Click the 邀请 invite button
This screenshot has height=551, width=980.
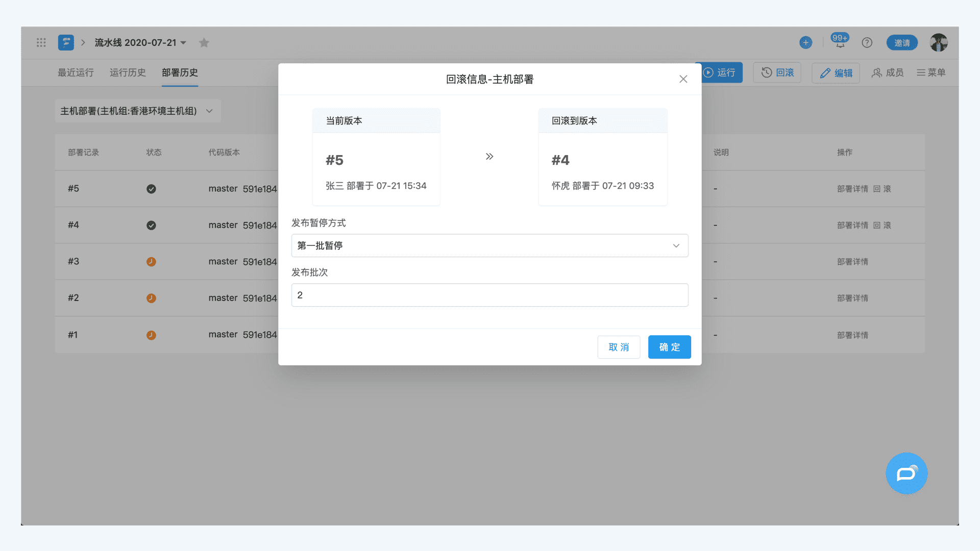click(902, 43)
